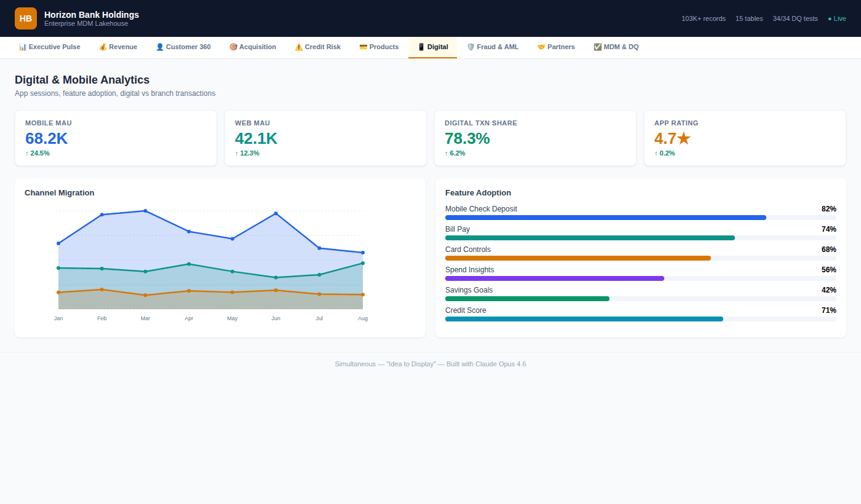Click the 34/34 DQ tests text

pyautogui.click(x=795, y=18)
